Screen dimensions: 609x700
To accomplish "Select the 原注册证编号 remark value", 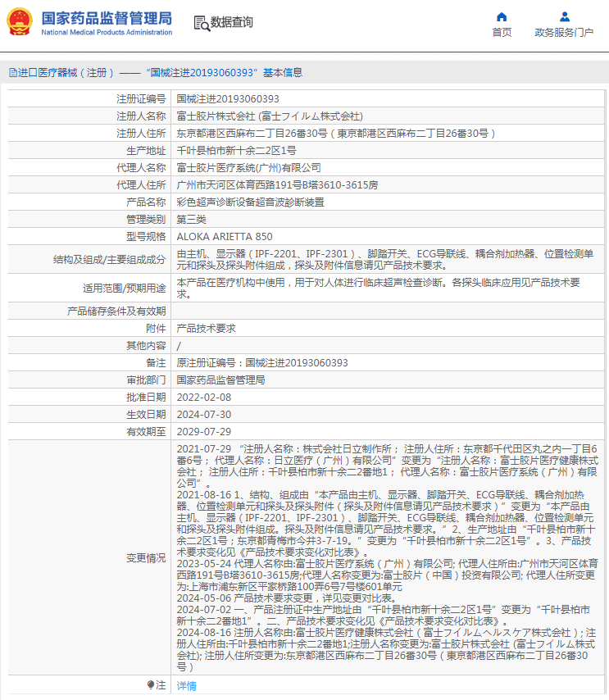I will (x=262, y=362).
